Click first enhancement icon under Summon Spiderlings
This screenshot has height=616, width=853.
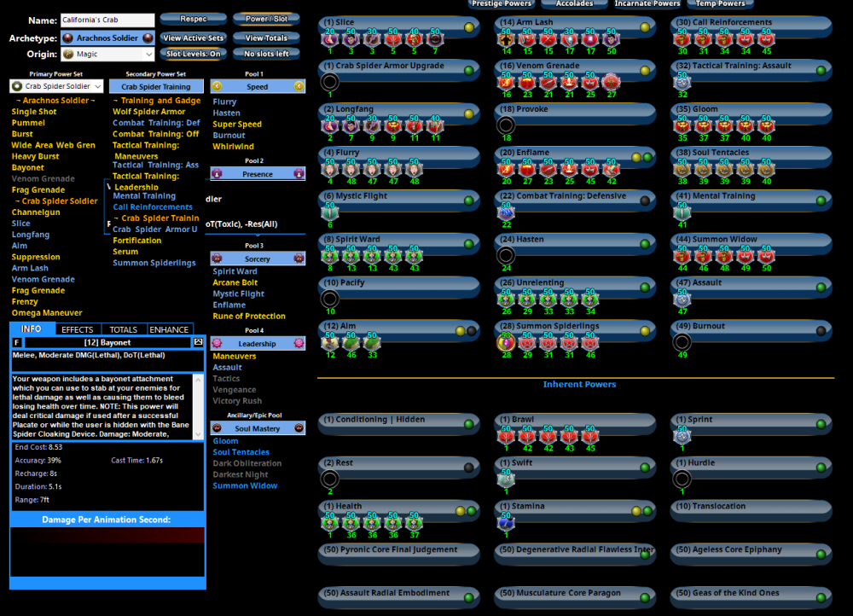click(x=505, y=342)
